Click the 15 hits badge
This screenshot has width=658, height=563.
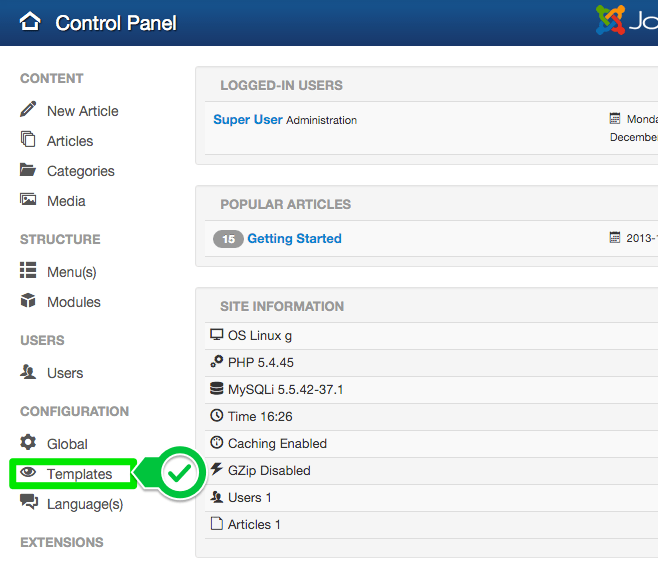pyautogui.click(x=228, y=239)
